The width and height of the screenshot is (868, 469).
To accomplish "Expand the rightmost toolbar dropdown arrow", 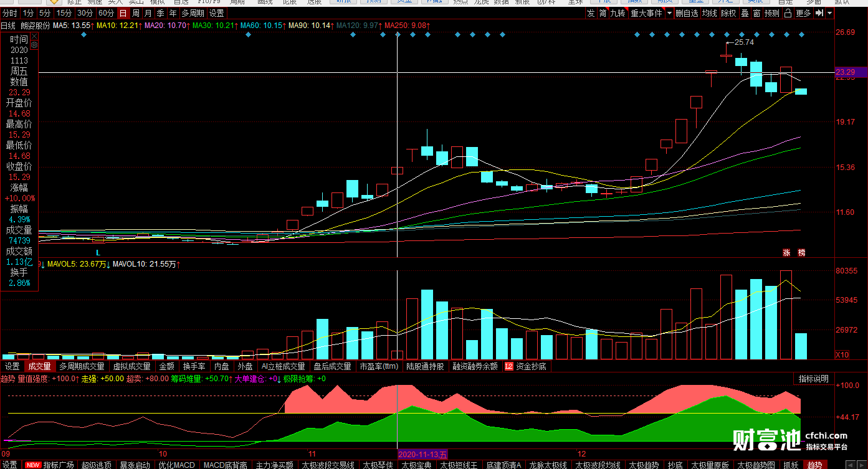I will coord(829,13).
